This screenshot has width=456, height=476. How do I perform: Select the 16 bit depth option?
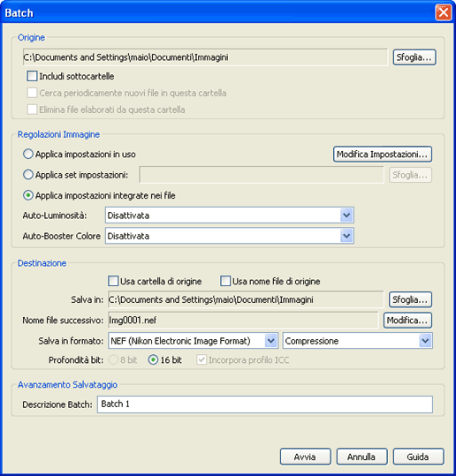(x=153, y=359)
